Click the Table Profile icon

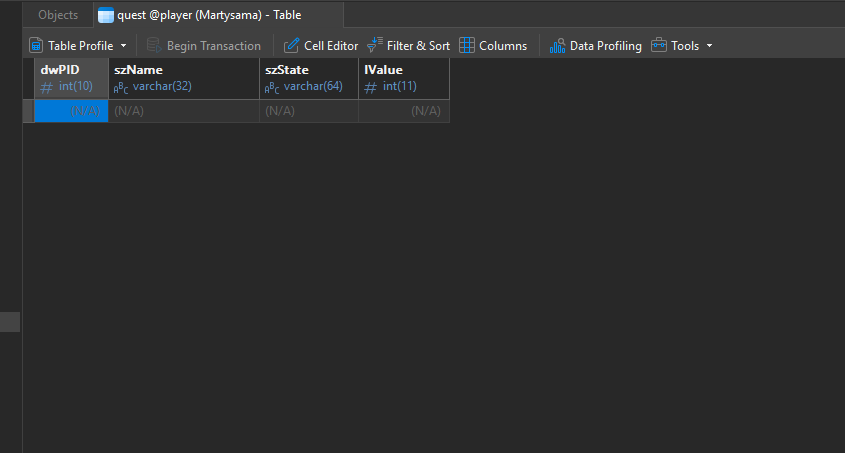(36, 46)
